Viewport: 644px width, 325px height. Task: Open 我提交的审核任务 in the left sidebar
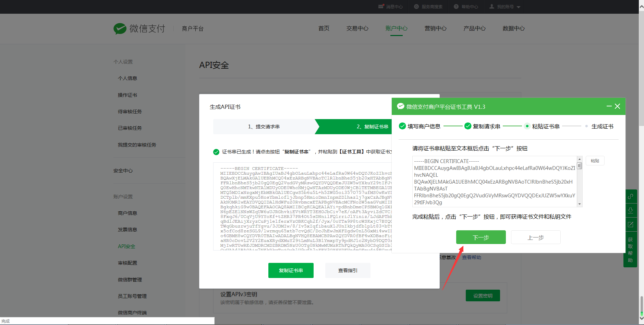(x=137, y=145)
